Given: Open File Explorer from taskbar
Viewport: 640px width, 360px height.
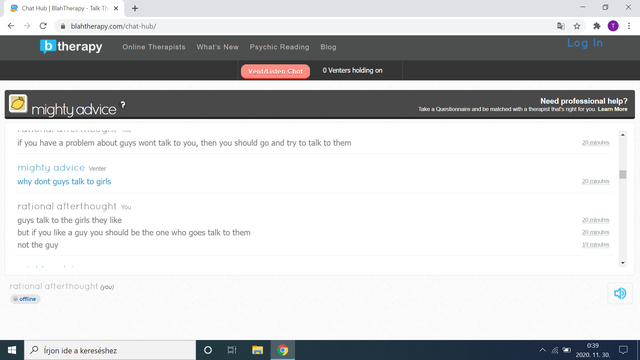Looking at the screenshot, I should click(x=257, y=350).
